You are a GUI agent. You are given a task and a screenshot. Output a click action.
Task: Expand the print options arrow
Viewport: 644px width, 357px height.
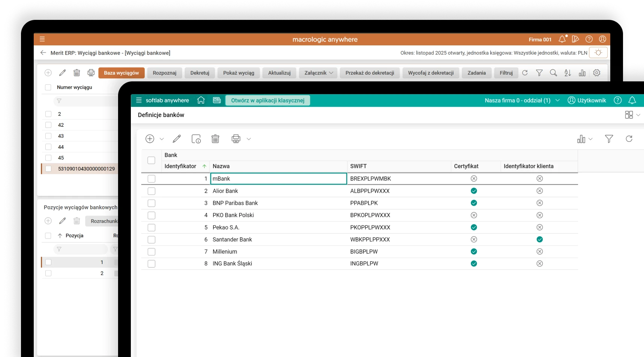click(x=249, y=139)
